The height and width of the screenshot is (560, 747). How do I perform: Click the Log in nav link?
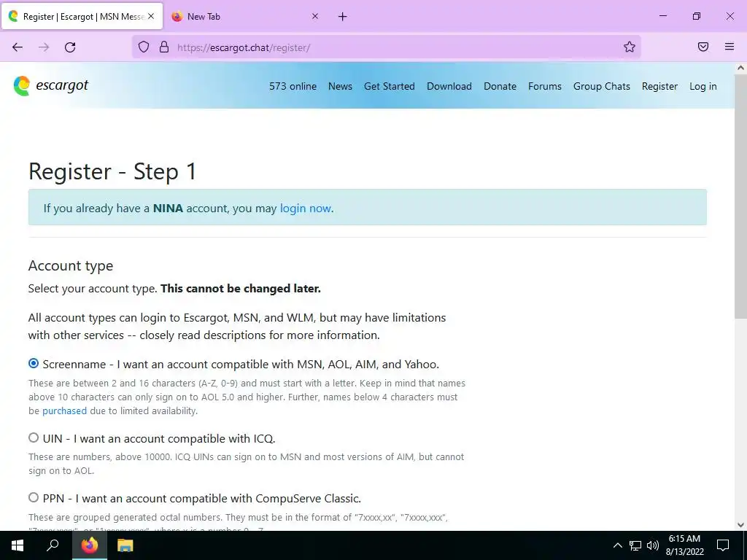click(703, 86)
